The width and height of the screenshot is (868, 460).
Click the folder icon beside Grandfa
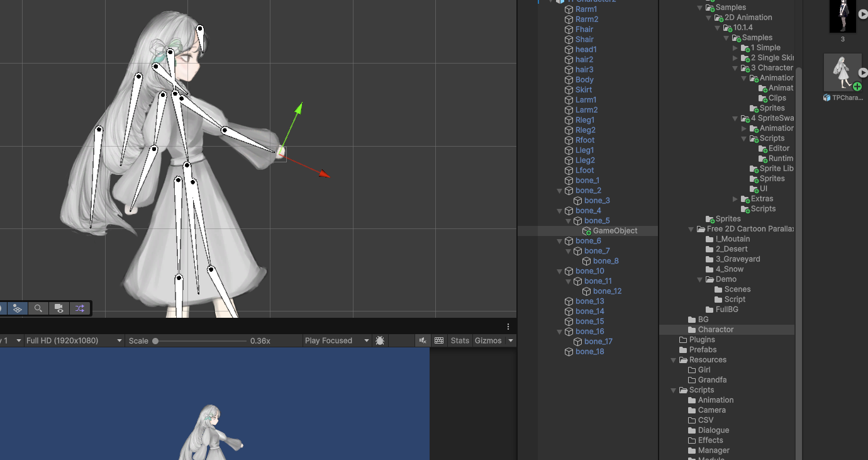[692, 380]
